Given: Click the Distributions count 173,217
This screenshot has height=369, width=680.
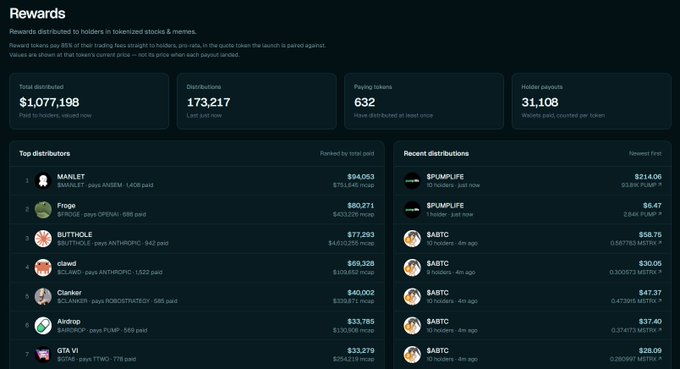Looking at the screenshot, I should [x=209, y=102].
